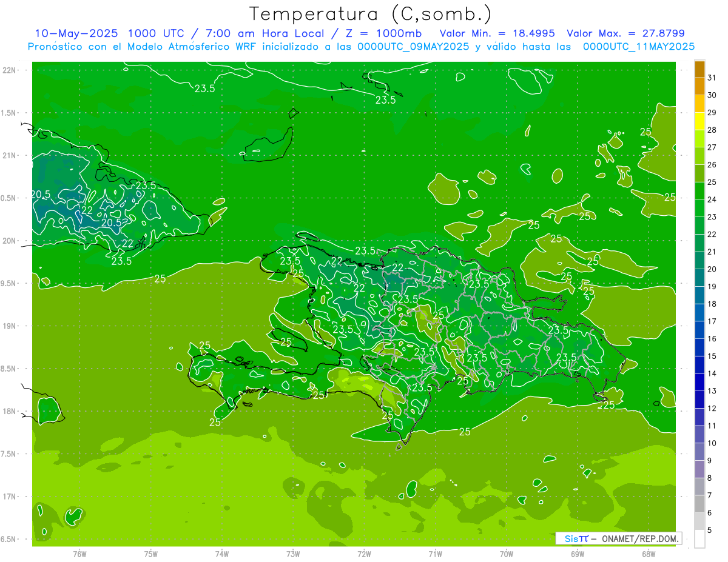Click the legend scale value '11'
This screenshot has height=562, width=728.
712,426
